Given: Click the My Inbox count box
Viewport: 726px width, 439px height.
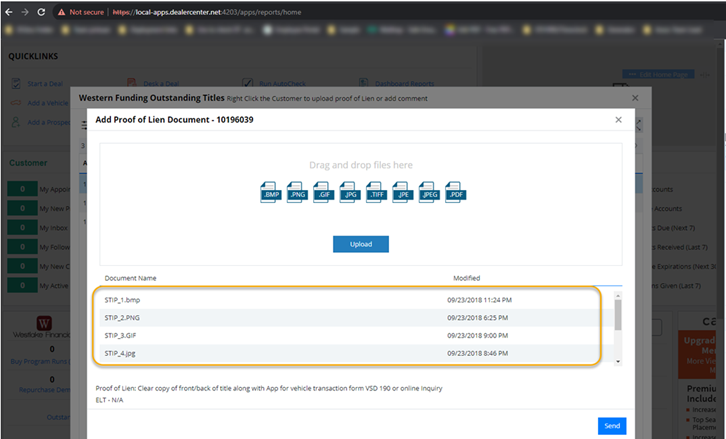Looking at the screenshot, I should (x=22, y=227).
